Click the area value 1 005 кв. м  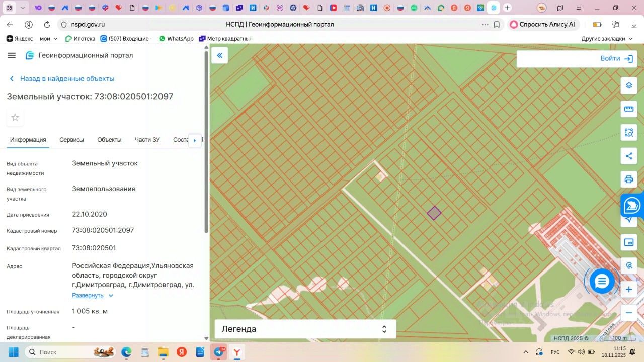pyautogui.click(x=90, y=311)
